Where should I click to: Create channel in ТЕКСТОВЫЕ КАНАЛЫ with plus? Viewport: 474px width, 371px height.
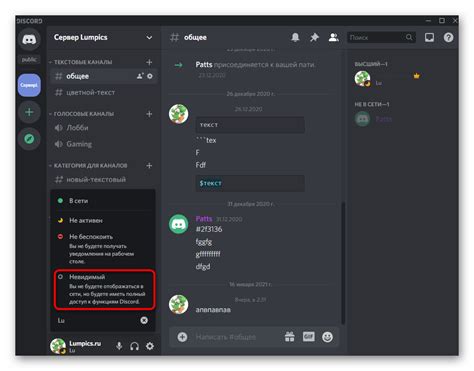click(149, 62)
